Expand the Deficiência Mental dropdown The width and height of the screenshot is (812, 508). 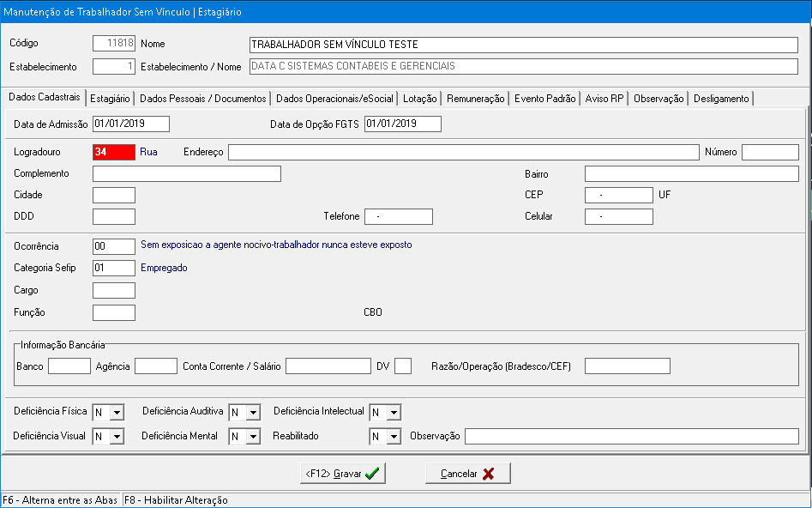click(x=253, y=437)
